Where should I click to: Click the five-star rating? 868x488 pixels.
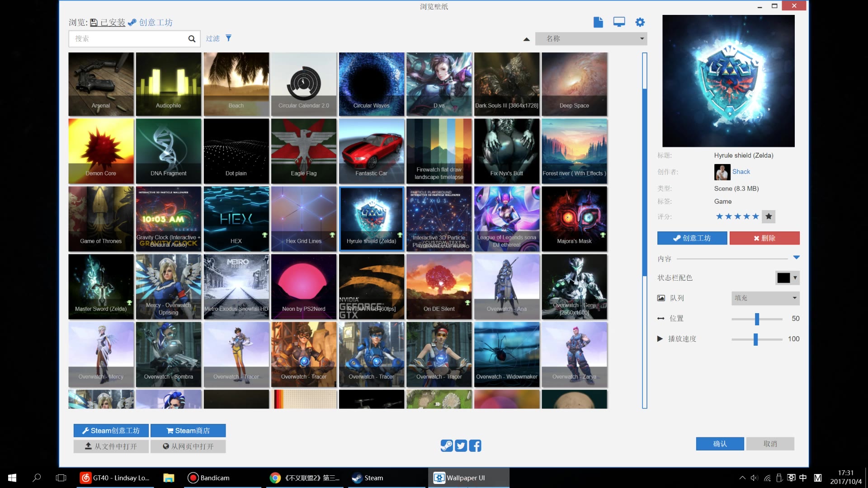click(x=737, y=216)
